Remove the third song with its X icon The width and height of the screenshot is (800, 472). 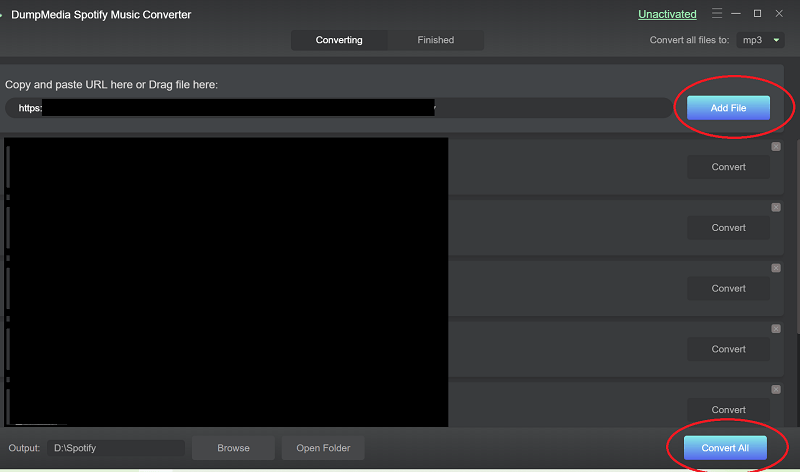[x=776, y=268]
